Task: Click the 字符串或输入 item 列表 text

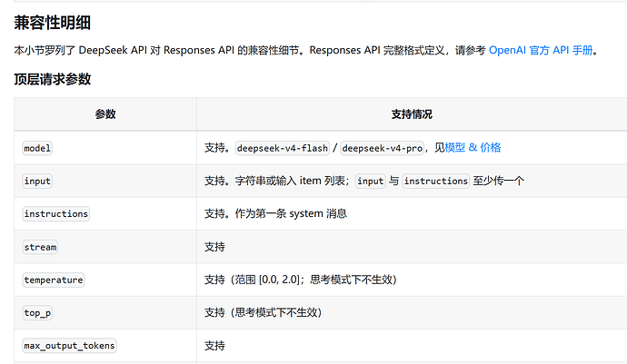Action: [290, 181]
